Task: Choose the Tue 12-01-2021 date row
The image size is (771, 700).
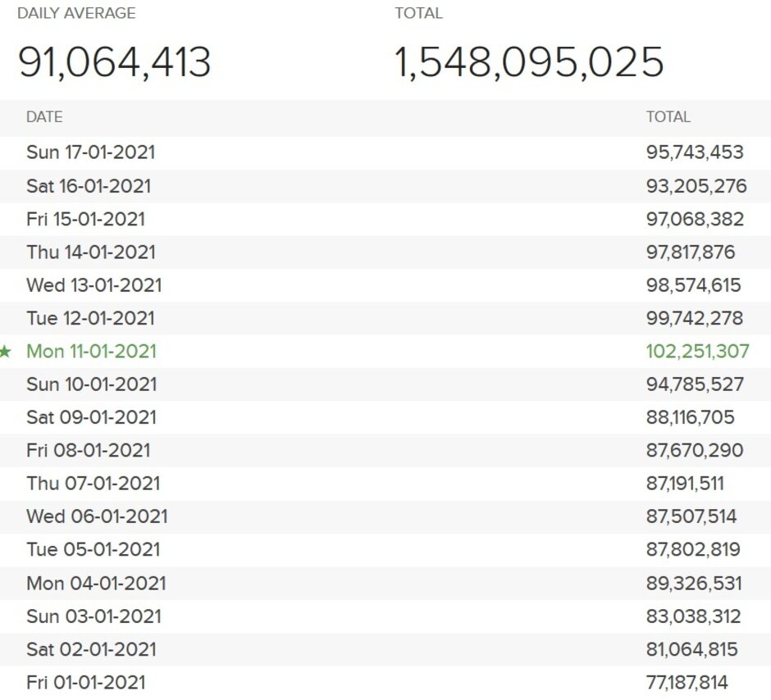Action: 90,318
